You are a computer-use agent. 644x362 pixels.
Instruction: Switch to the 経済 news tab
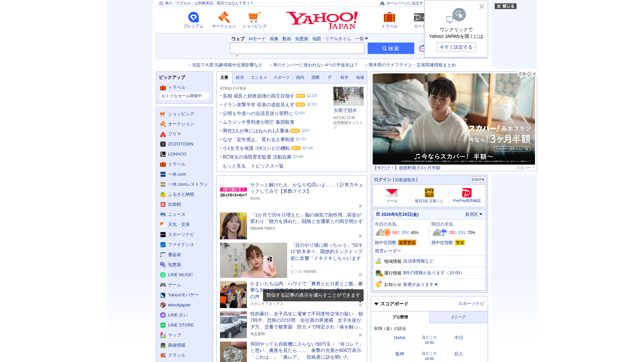pyautogui.click(x=240, y=77)
